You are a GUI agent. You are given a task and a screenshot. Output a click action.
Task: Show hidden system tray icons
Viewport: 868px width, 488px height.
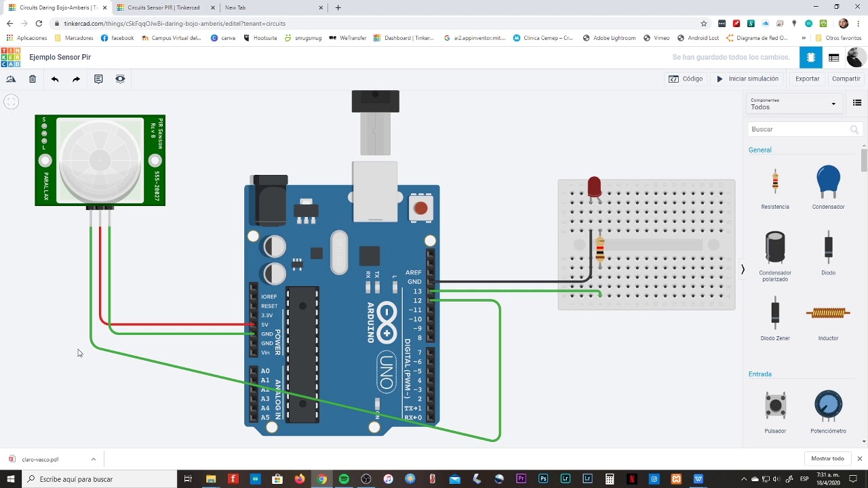(x=743, y=479)
